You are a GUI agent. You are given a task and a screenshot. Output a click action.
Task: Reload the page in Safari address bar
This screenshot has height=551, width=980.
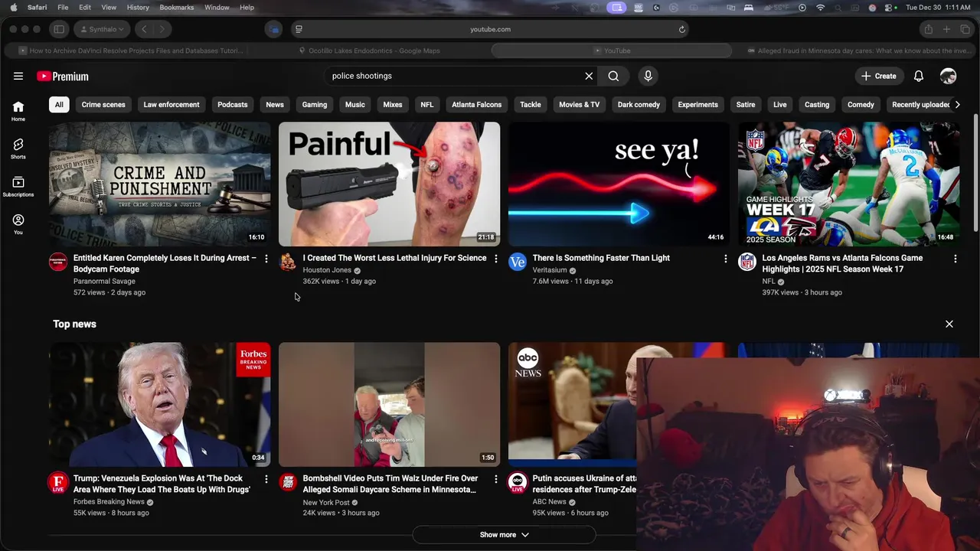(x=681, y=29)
